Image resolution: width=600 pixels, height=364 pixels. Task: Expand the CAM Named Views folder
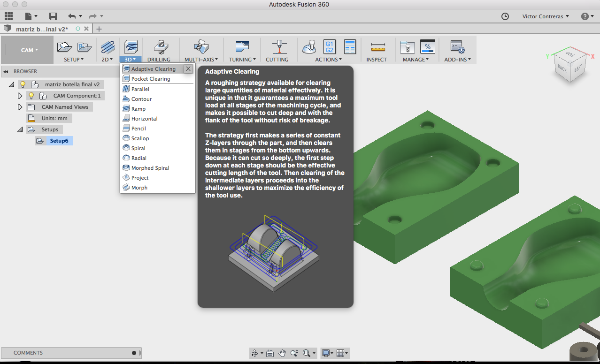pos(20,107)
